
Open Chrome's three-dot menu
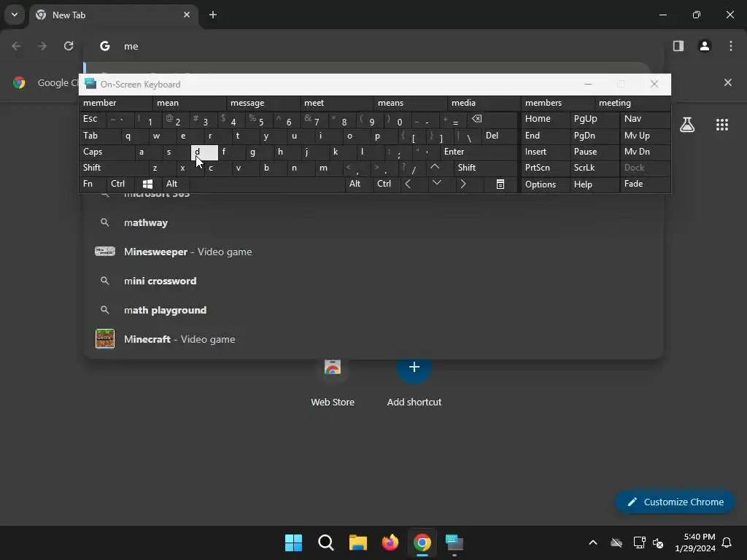(730, 46)
